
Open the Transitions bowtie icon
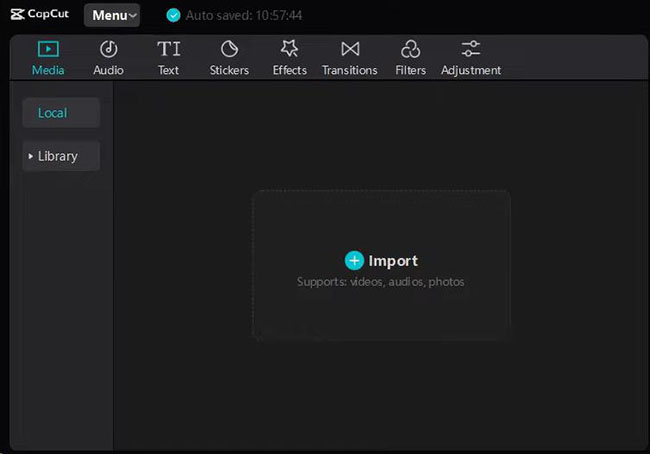350,49
